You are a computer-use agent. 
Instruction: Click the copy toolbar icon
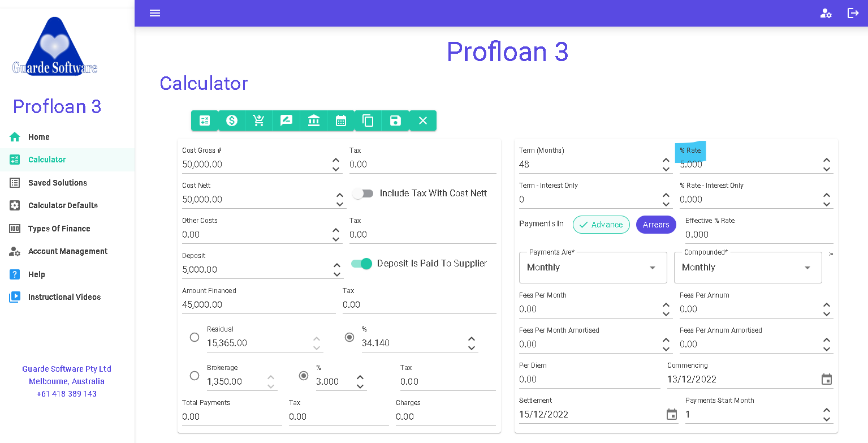point(368,121)
